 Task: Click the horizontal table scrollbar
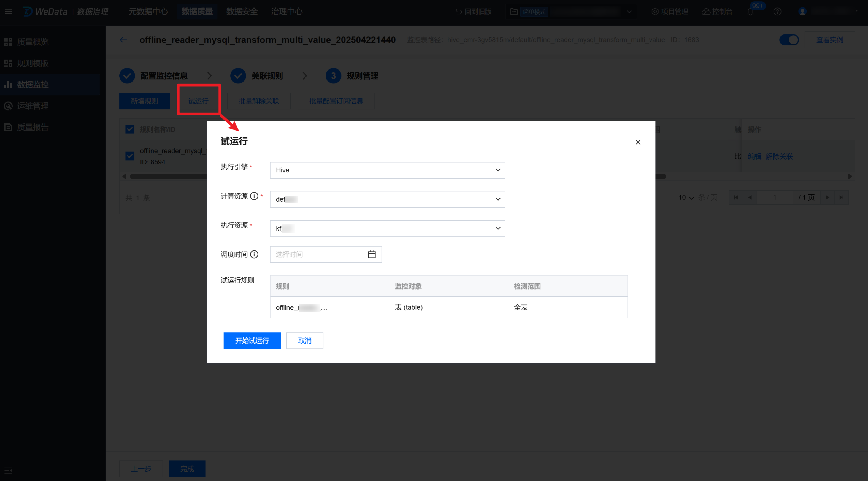click(x=398, y=176)
